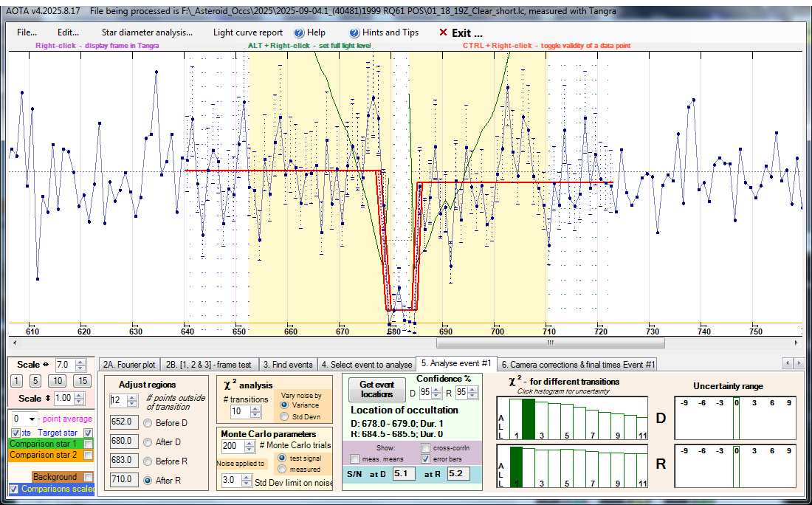Choose Std Devn noise variation
Image resolution: width=812 pixels, height=505 pixels.
pyautogui.click(x=284, y=416)
